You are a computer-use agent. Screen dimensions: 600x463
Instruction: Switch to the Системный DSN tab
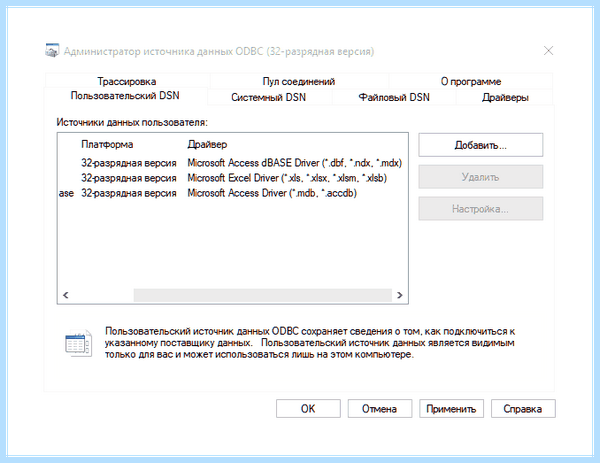pyautogui.click(x=269, y=97)
